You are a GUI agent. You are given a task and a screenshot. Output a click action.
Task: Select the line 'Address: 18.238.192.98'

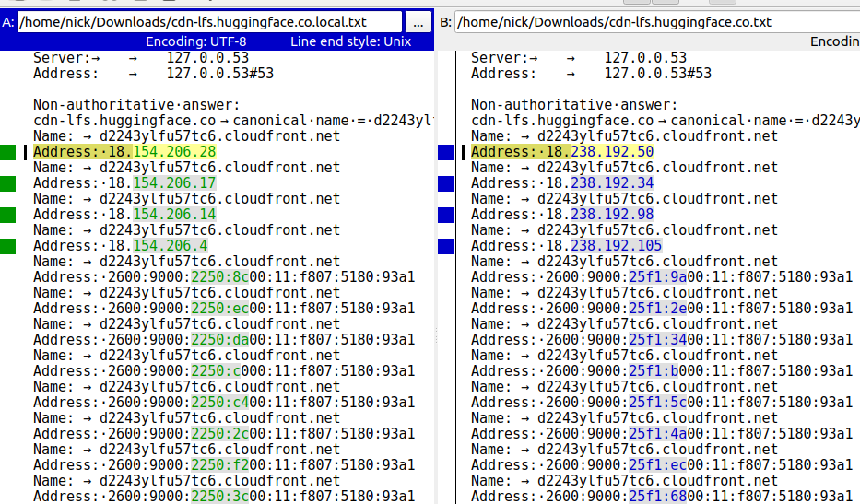pyautogui.click(x=562, y=215)
